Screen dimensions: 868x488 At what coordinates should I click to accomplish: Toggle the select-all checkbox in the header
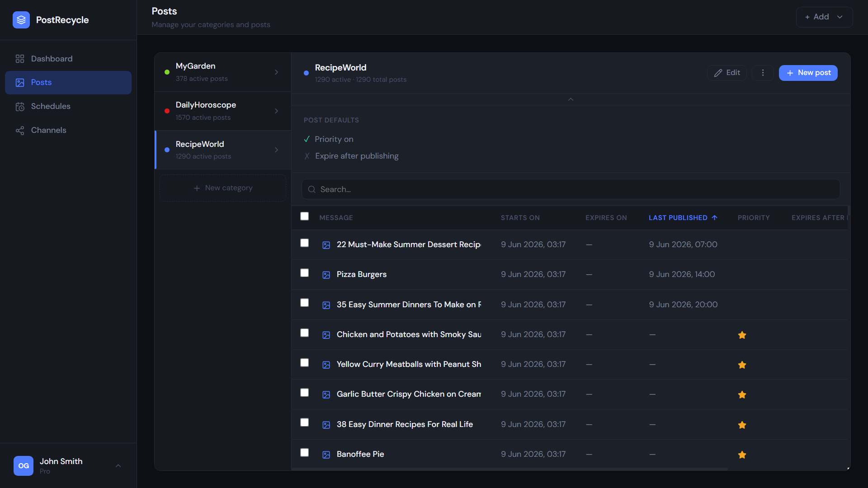click(305, 216)
